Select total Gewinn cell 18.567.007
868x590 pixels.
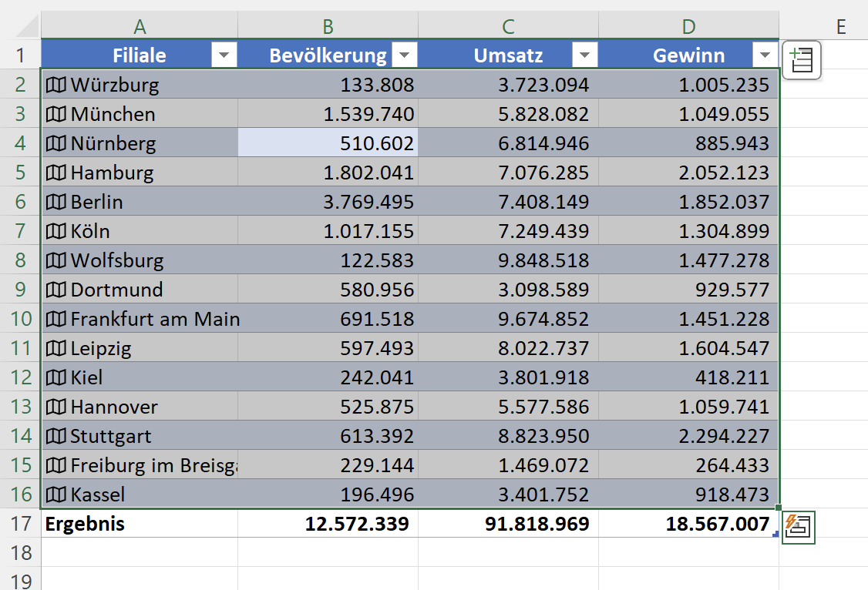(688, 523)
